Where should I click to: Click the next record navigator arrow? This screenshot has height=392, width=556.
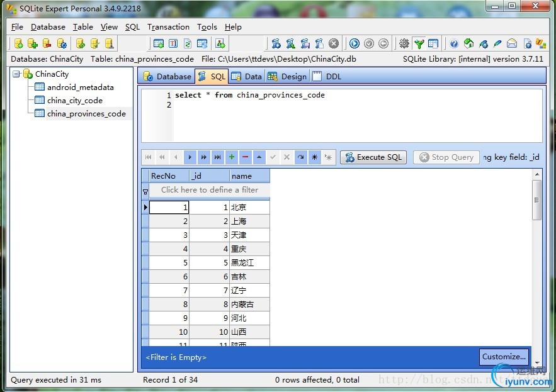[190, 157]
